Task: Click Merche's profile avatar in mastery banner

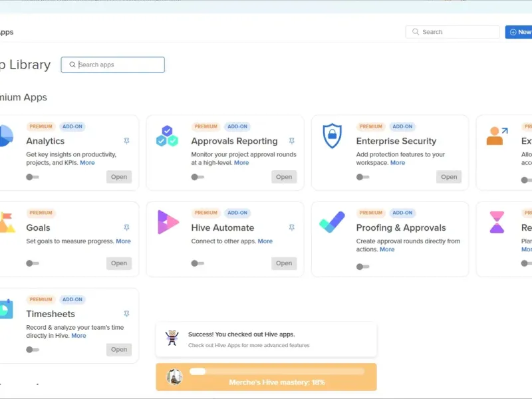Action: tap(174, 377)
